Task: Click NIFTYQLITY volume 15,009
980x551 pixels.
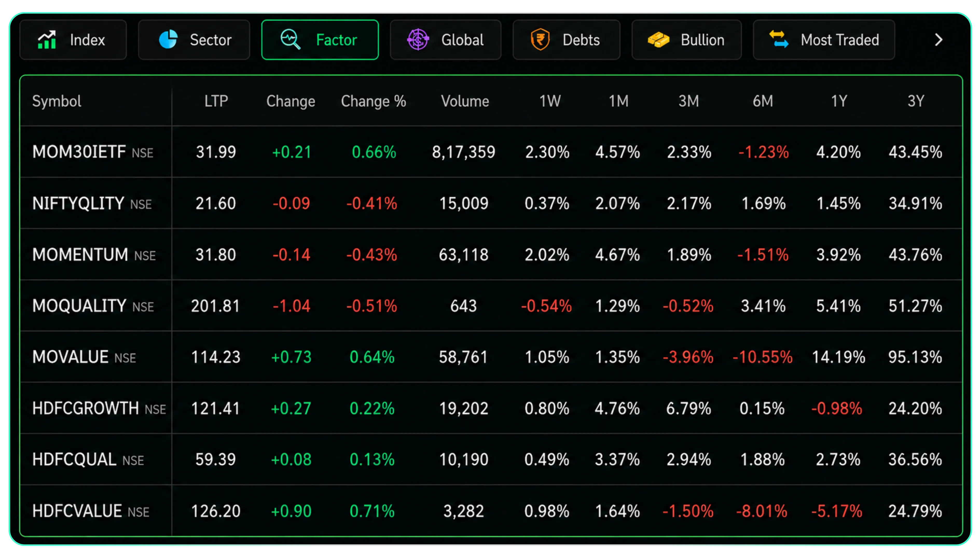Action: tap(464, 204)
